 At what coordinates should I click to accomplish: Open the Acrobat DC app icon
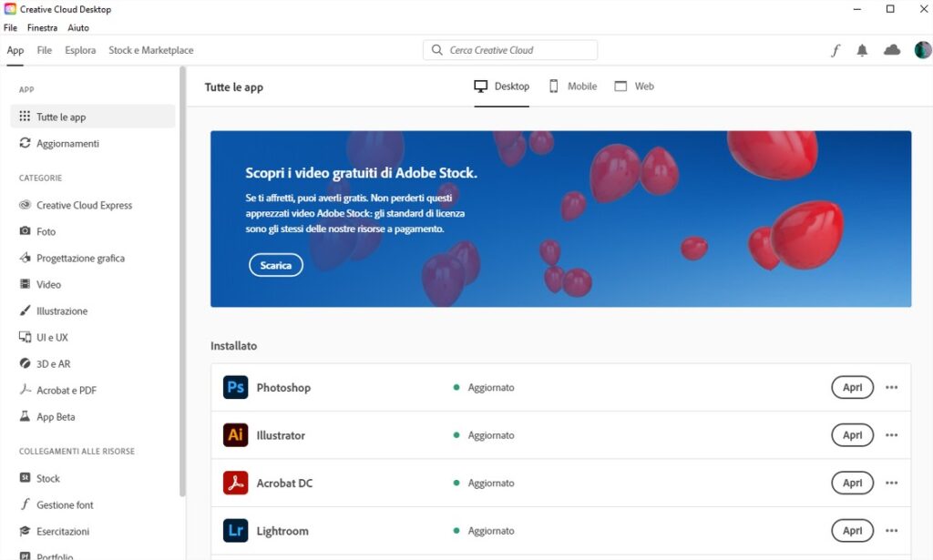point(235,483)
